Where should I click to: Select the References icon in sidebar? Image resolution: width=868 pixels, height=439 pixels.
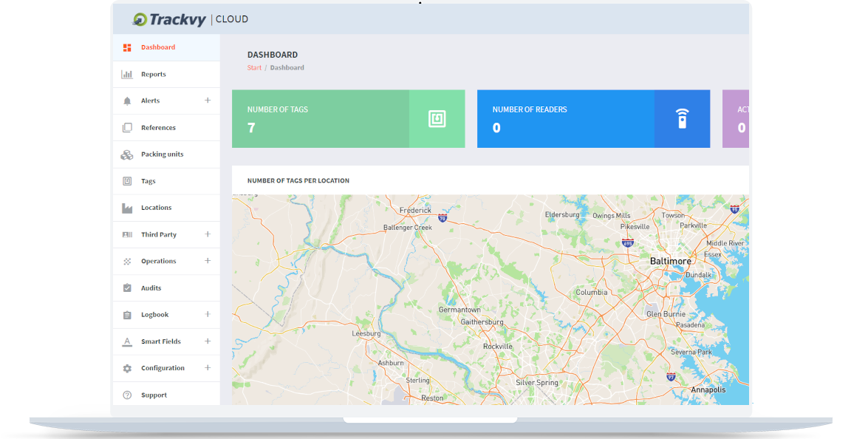(x=126, y=127)
